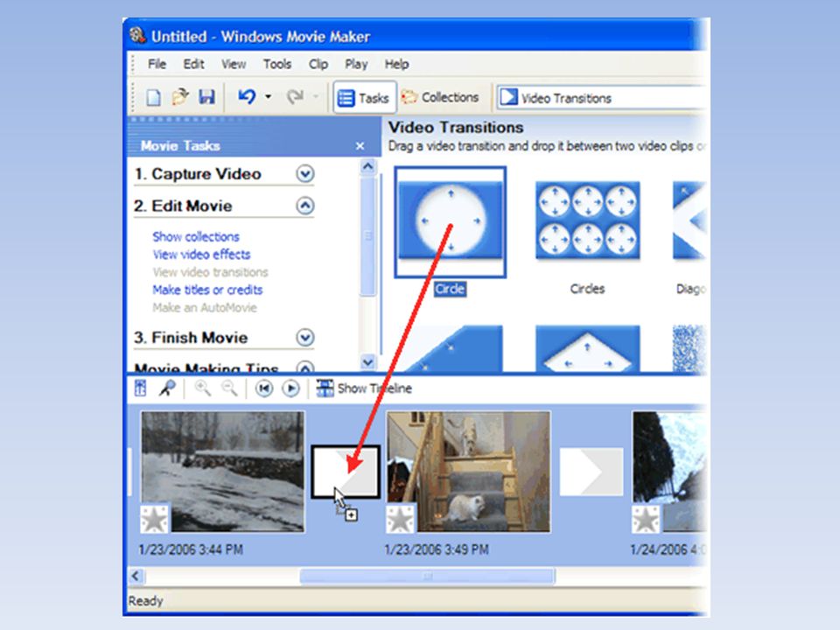Image resolution: width=840 pixels, height=630 pixels.
Task: Click transition cell after the cat clip
Action: (x=591, y=472)
